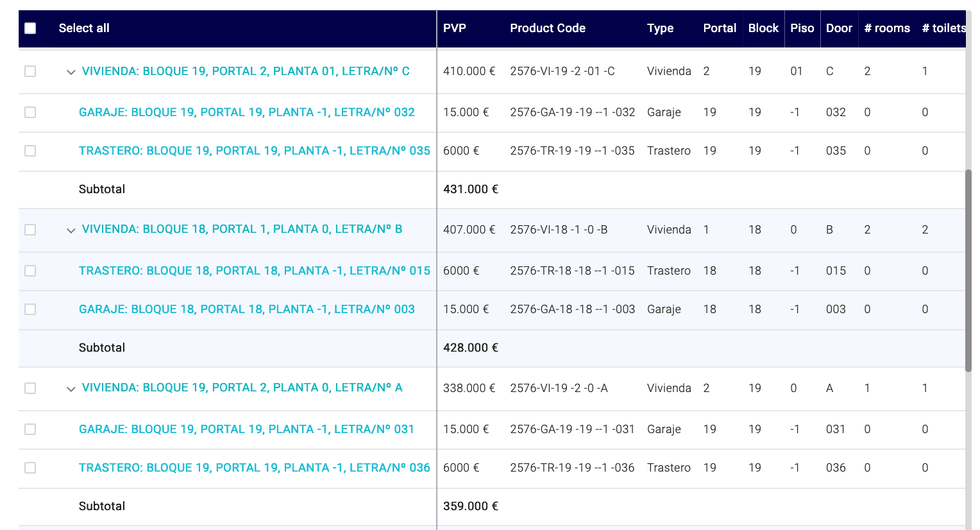980x530 pixels.
Task: Check the TRASTERO Letra/Nº 015 row checkbox
Action: [x=30, y=271]
